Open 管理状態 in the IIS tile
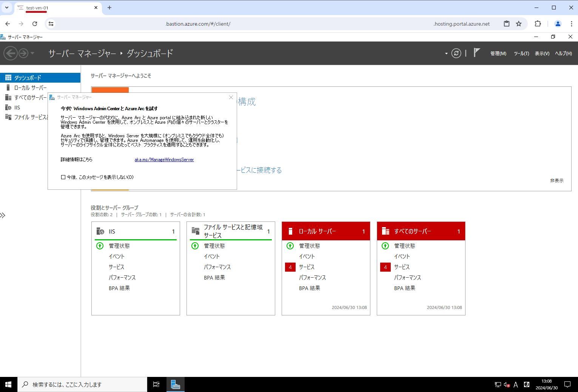Screen dimensions: 578x392 119,246
